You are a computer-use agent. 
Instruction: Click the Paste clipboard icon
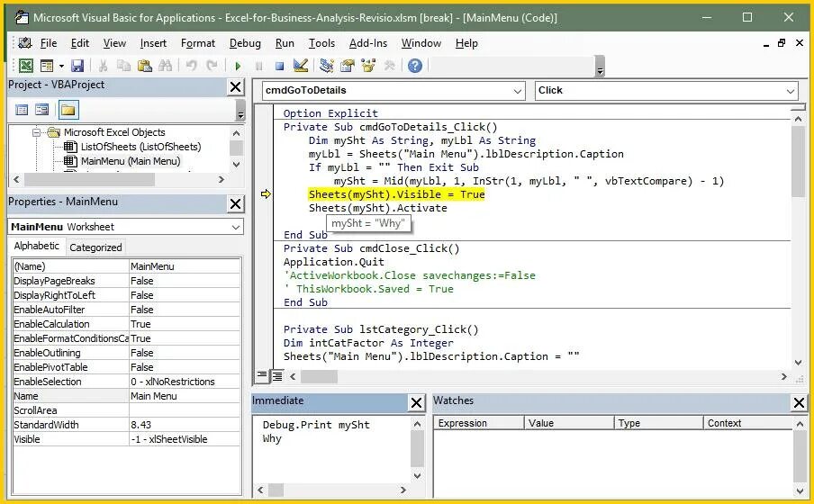[144, 66]
